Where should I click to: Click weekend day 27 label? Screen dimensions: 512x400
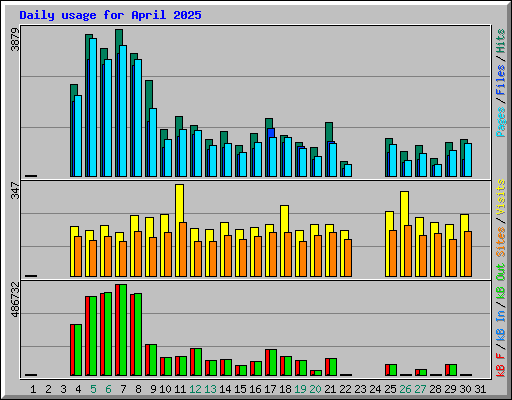[420, 389]
